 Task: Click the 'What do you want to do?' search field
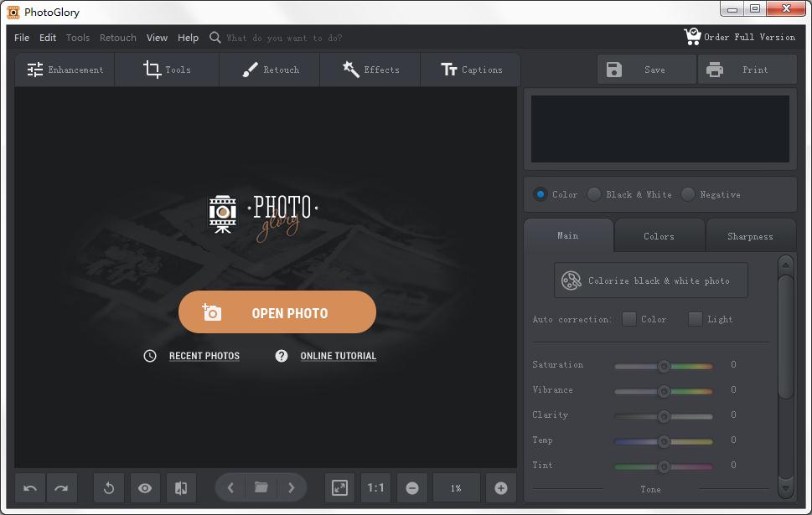click(x=284, y=38)
